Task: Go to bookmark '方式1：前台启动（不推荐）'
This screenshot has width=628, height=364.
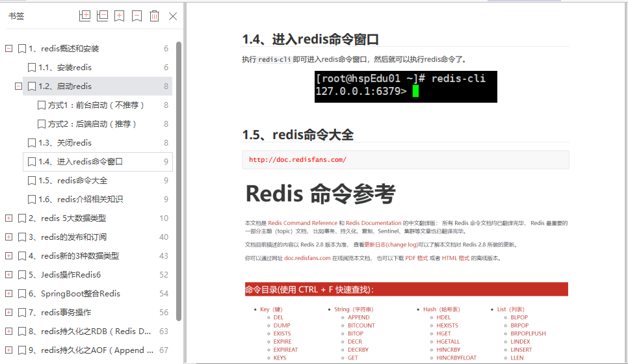Action: [x=98, y=105]
